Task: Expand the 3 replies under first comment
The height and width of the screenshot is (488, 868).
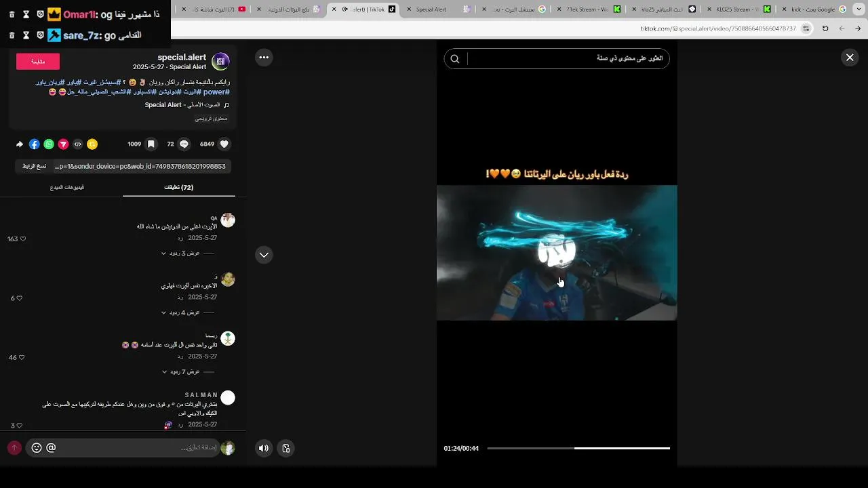Action: 180,253
